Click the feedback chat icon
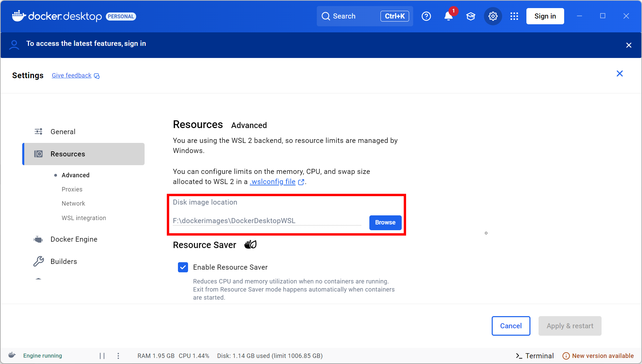Viewport: 642px width, 364px height. pyautogui.click(x=97, y=76)
